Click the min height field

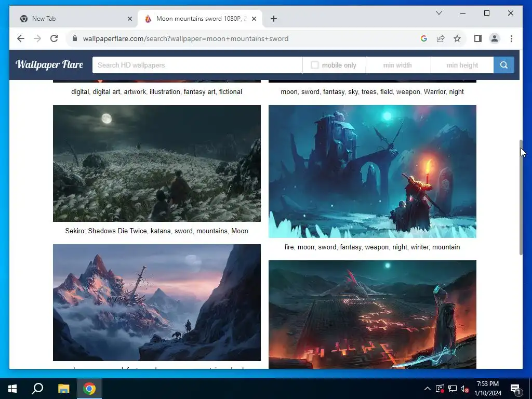tap(462, 65)
